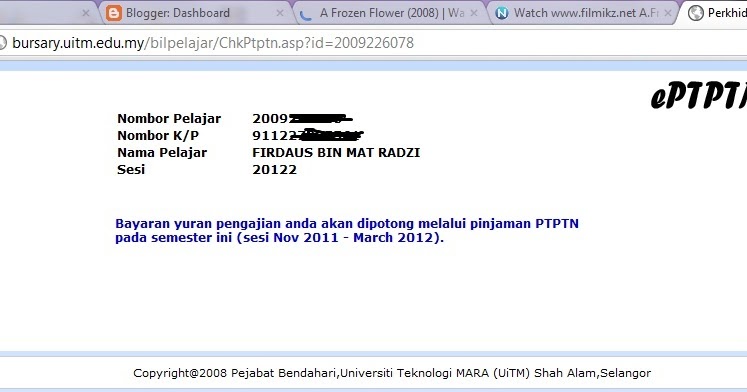Close the Blogger: Dashboard tab
The image size is (747, 392).
tap(280, 13)
